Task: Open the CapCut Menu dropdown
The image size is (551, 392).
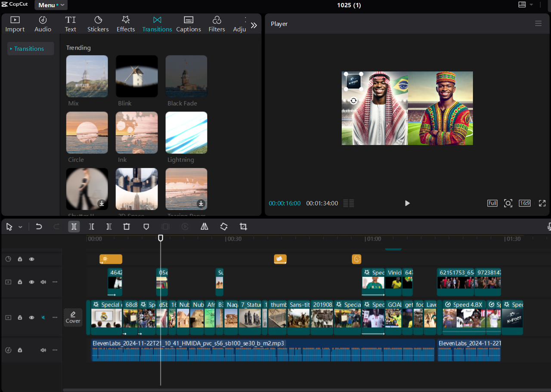Action: [51, 5]
